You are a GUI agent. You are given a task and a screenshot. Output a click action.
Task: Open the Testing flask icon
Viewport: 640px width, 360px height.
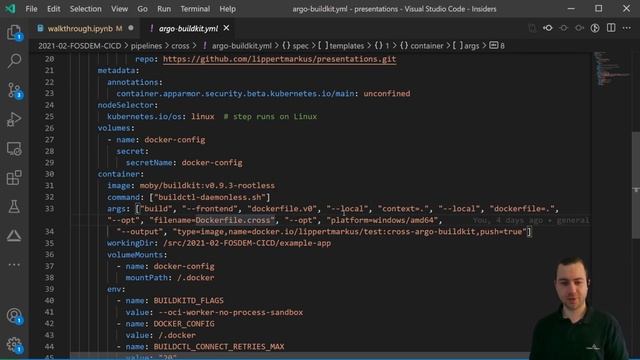coord(14,207)
